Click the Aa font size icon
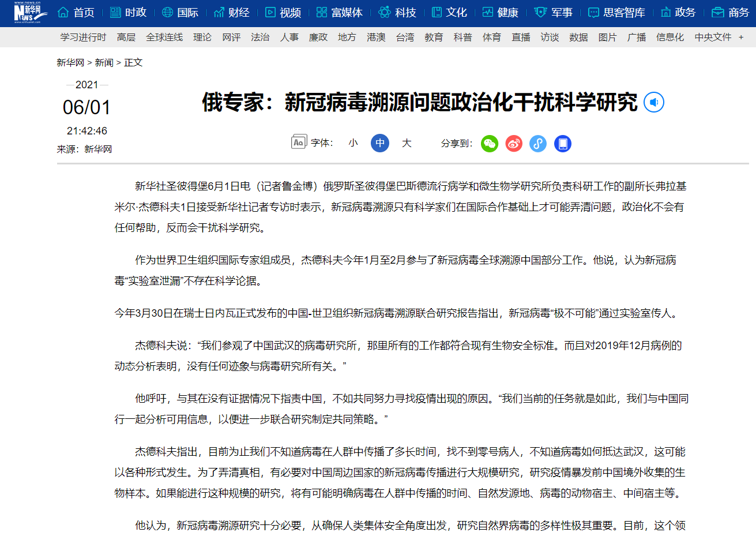 (299, 143)
